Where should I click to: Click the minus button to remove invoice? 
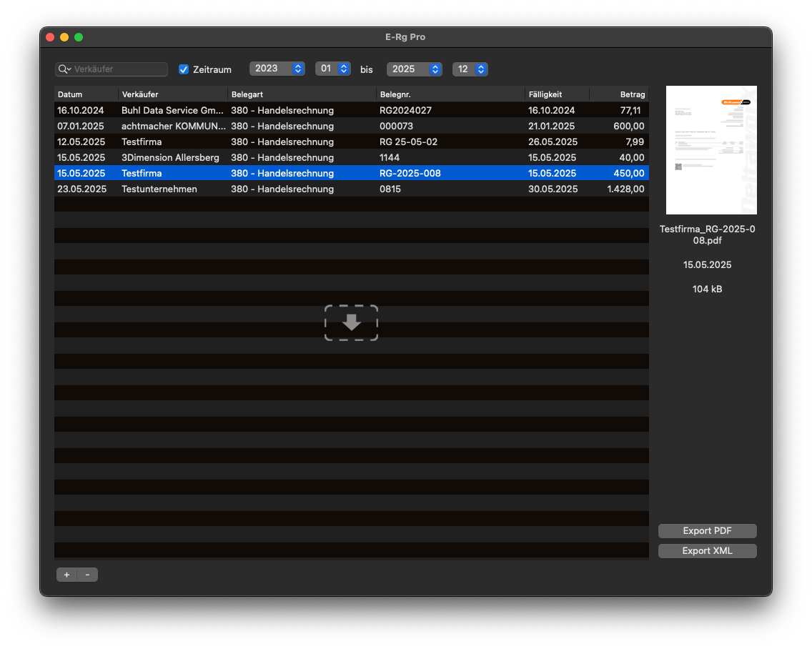[87, 575]
